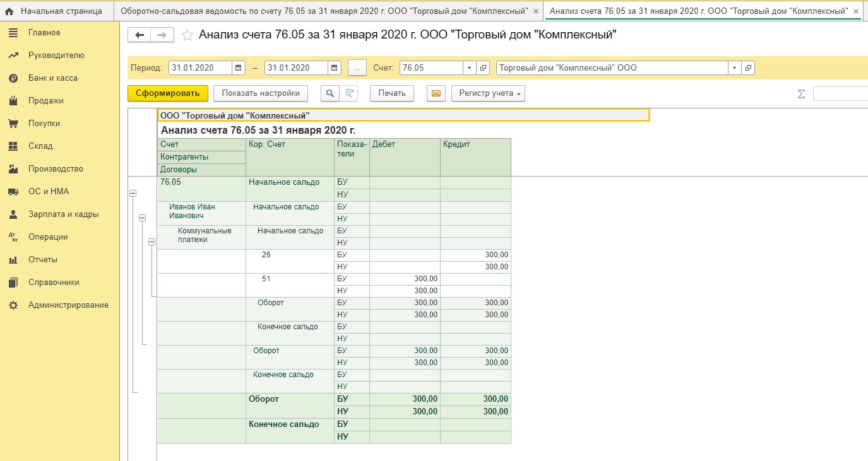Click the Сформировать button
The width and height of the screenshot is (868, 461).
coord(167,93)
